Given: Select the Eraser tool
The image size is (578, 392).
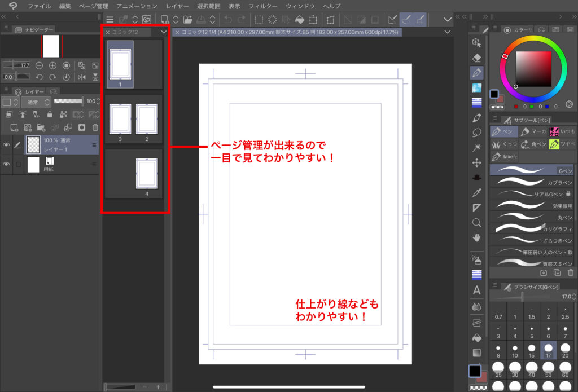Looking at the screenshot, I should pyautogui.click(x=476, y=58).
